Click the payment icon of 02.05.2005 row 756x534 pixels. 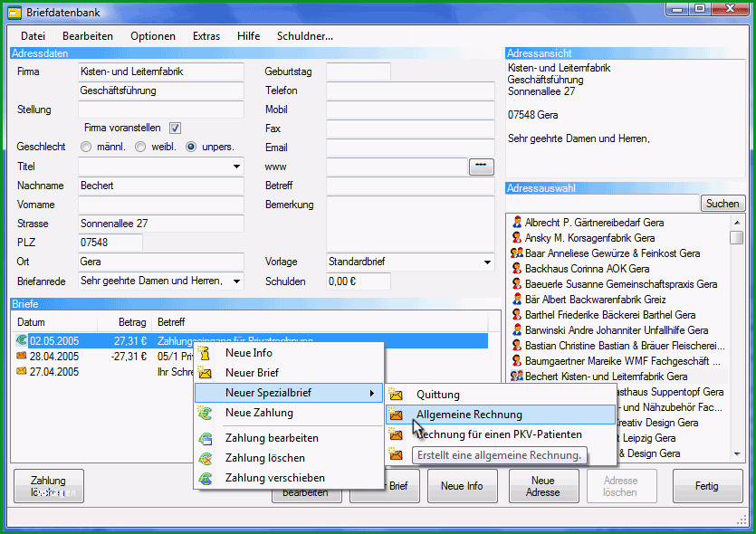click(21, 340)
